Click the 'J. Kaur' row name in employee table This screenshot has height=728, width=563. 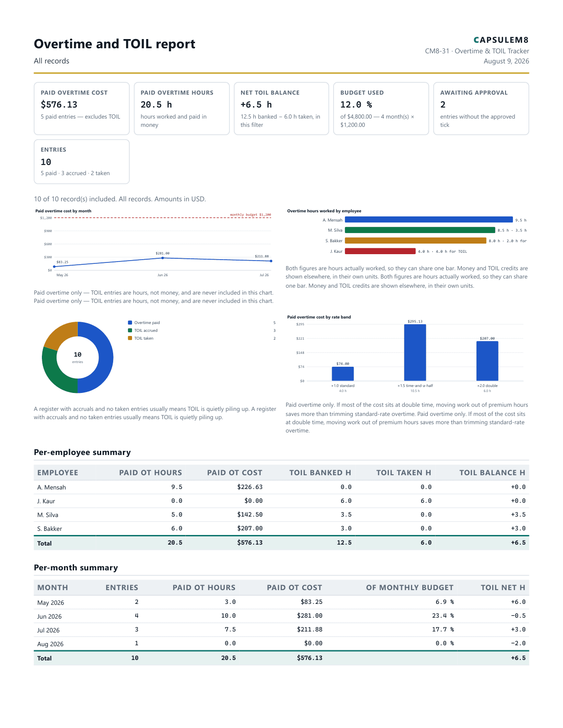point(46,501)
